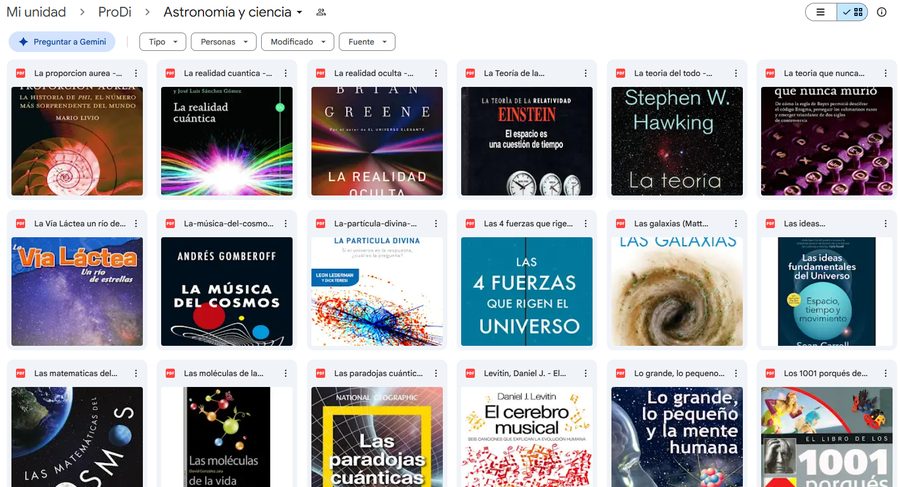Open the Modificado filter dropdown
This screenshot has height=487, width=900.
(297, 42)
